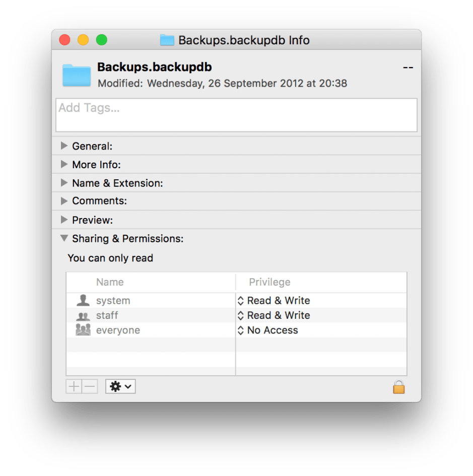The width and height of the screenshot is (473, 476).
Task: Expand the Name & Extension section
Action: tap(64, 182)
